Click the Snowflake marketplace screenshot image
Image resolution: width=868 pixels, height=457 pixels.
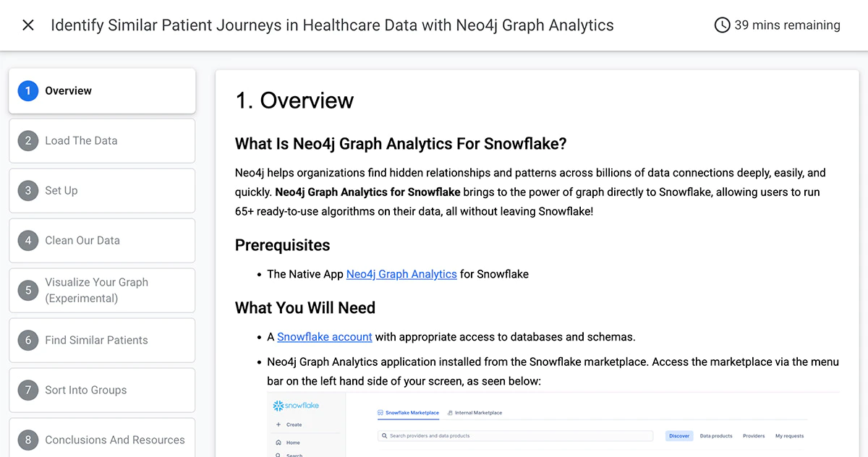click(x=553, y=425)
